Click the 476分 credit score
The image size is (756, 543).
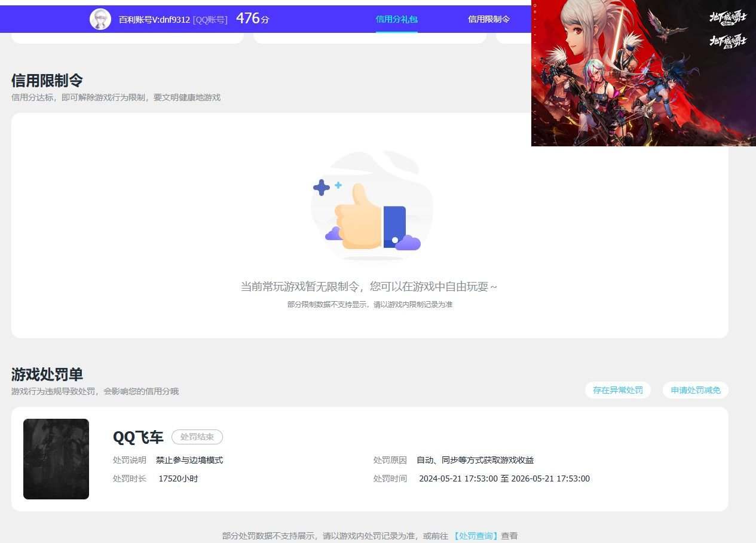(x=253, y=19)
